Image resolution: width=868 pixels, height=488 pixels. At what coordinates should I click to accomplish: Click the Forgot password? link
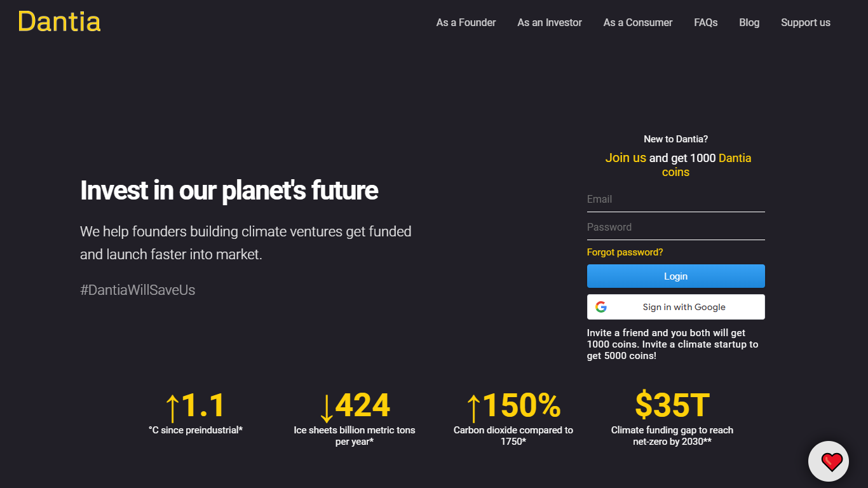pyautogui.click(x=625, y=252)
